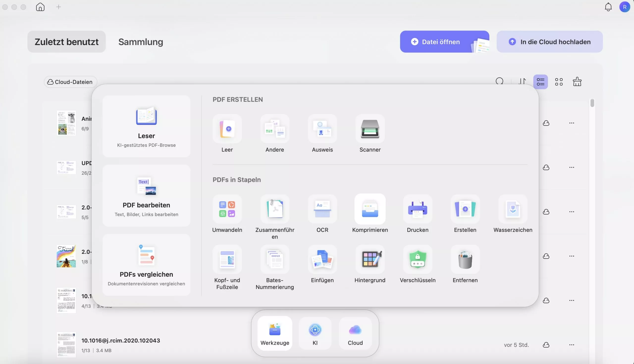Viewport: 634px width, 364px height.
Task: Create PDF from Scanner
Action: coord(370,129)
